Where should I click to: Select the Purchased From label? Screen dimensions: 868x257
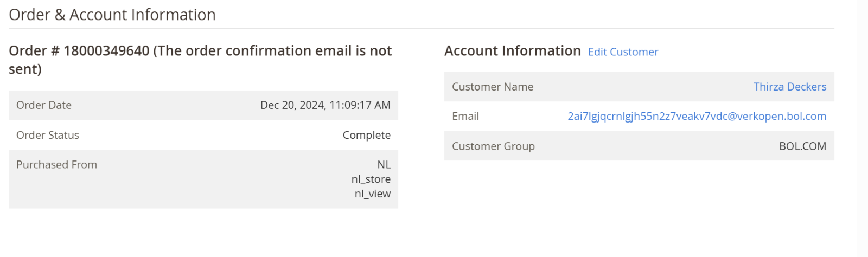pyautogui.click(x=56, y=165)
